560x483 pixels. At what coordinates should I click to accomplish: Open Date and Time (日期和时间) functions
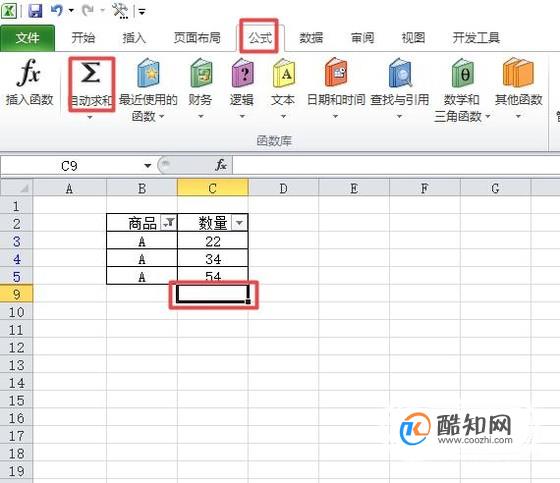(x=336, y=73)
